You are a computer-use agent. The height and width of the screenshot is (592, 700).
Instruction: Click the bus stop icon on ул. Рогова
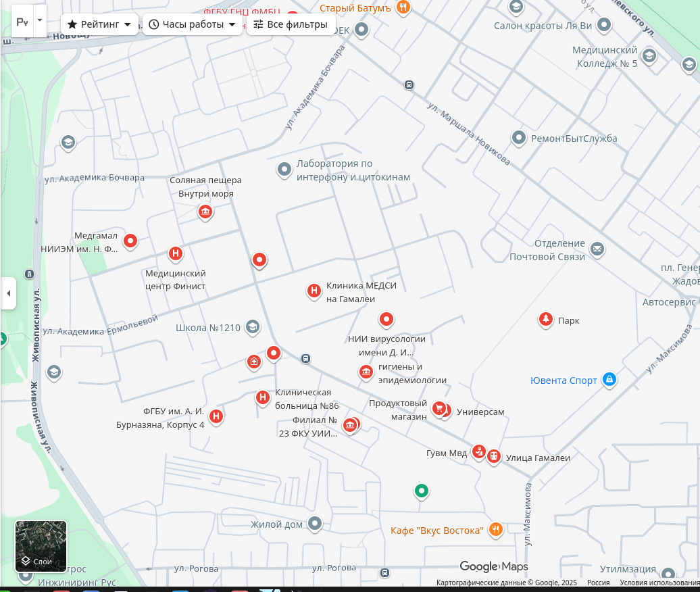pyautogui.click(x=385, y=572)
